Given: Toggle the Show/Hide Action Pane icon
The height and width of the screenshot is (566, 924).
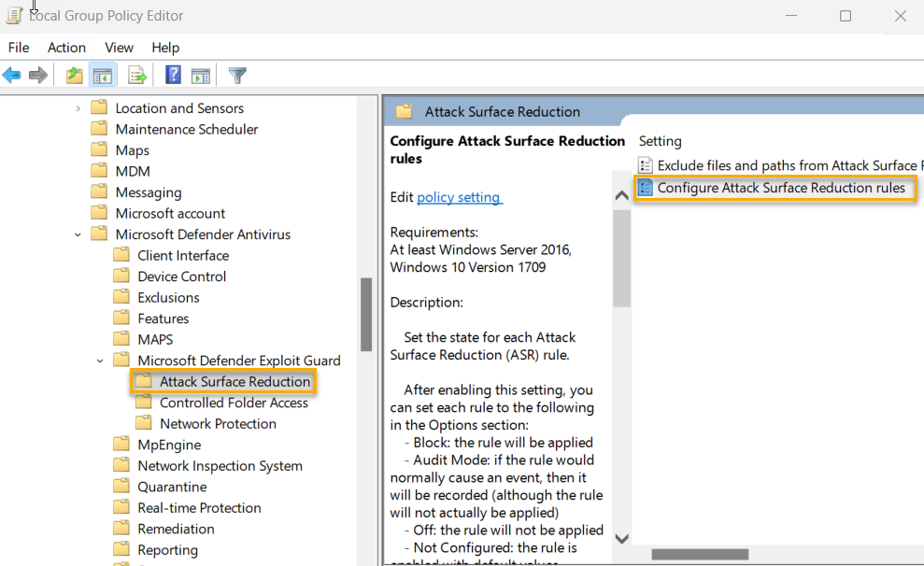Looking at the screenshot, I should [x=200, y=75].
